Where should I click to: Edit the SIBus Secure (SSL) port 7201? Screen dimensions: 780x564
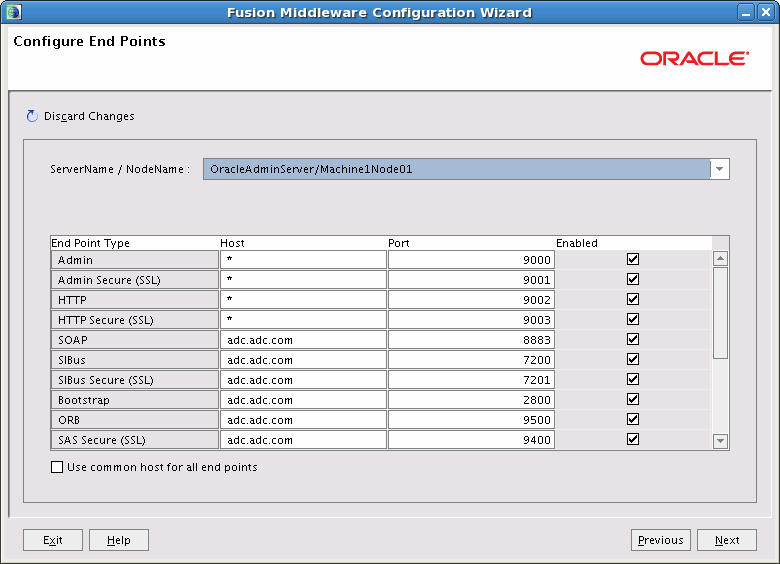coord(471,379)
